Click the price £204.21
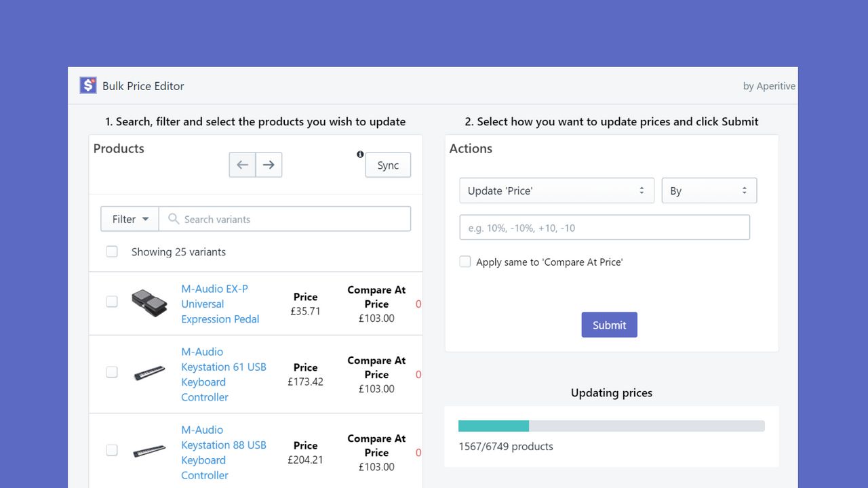Screen dimensions: 868x488 tap(305, 460)
